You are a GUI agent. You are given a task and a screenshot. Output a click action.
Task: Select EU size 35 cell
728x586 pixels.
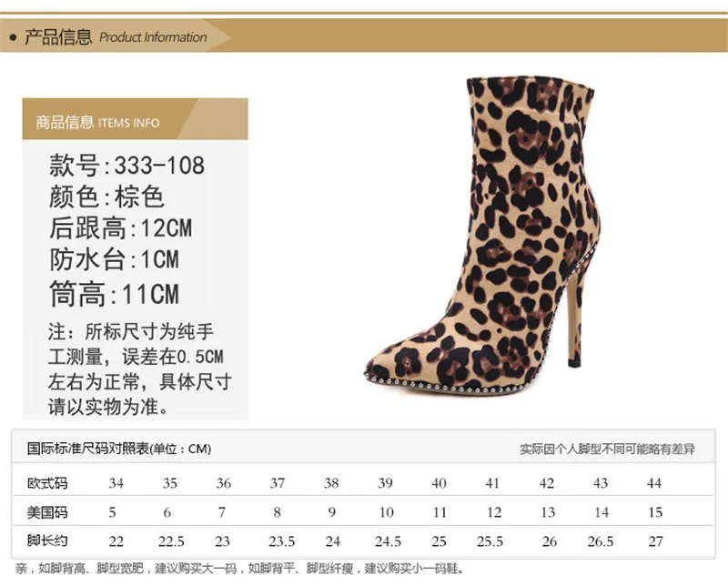pyautogui.click(x=170, y=483)
